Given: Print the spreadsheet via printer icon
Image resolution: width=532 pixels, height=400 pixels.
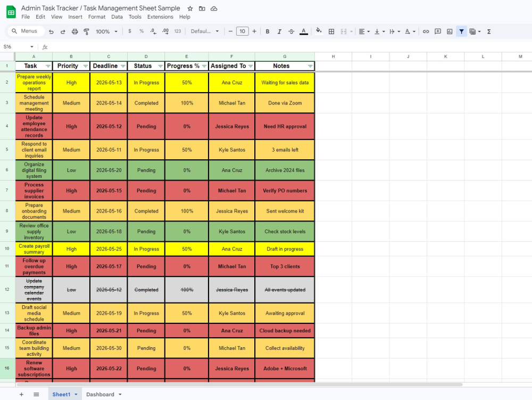Looking at the screenshot, I should pos(74,31).
